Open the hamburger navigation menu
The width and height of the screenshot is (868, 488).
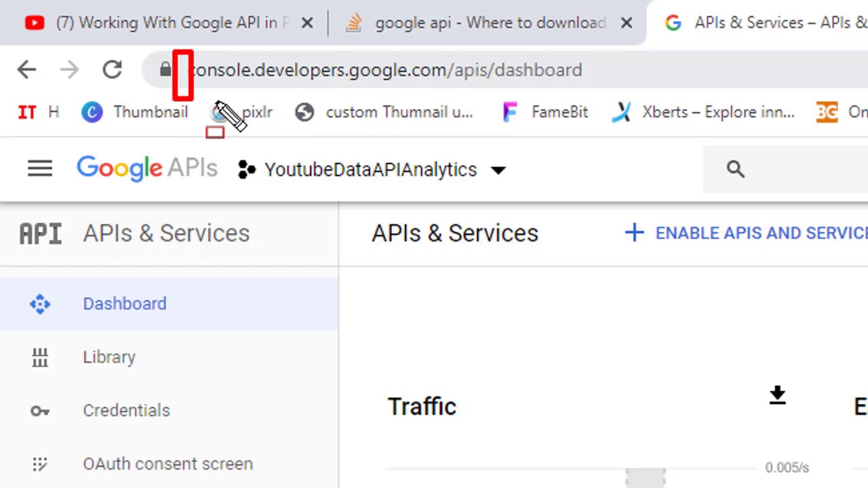(40, 169)
